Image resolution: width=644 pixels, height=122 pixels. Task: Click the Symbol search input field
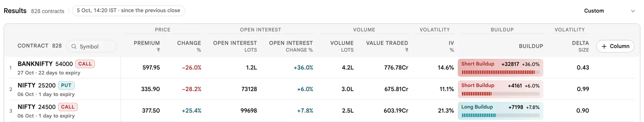pos(91,46)
